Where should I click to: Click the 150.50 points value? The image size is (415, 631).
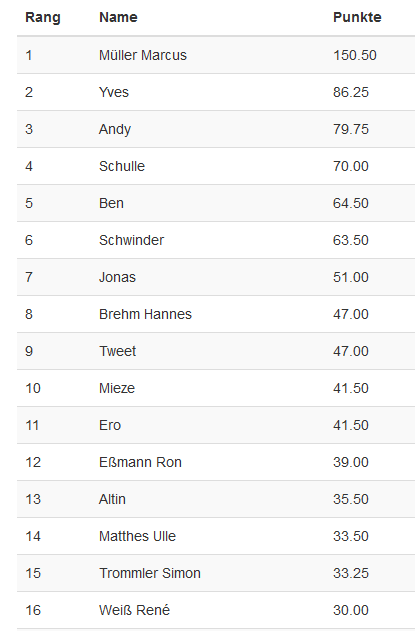click(355, 55)
